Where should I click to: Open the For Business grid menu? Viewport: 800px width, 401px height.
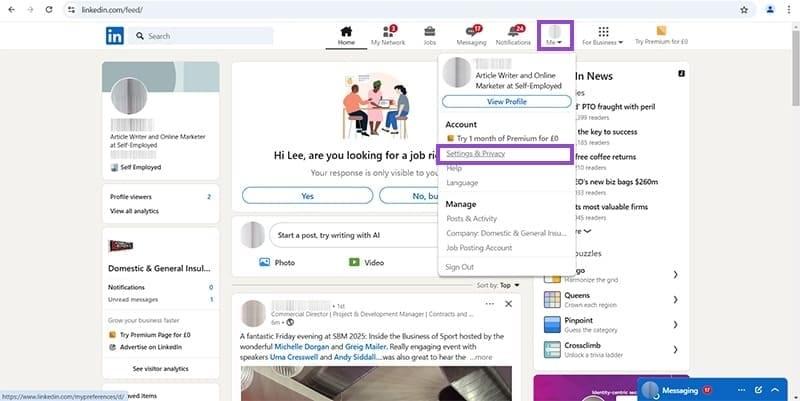click(603, 36)
